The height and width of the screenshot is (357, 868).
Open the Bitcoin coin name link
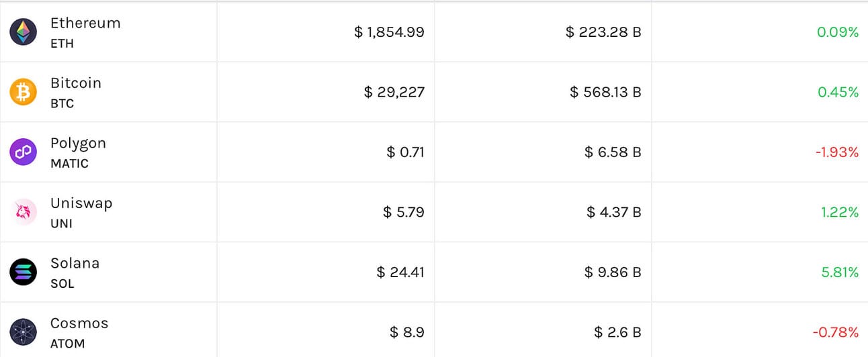coord(76,83)
